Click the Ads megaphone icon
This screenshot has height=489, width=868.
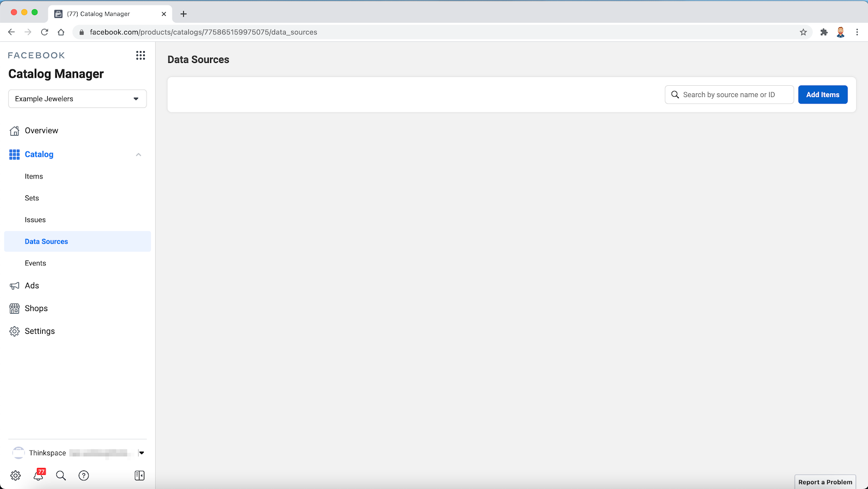pyautogui.click(x=15, y=286)
